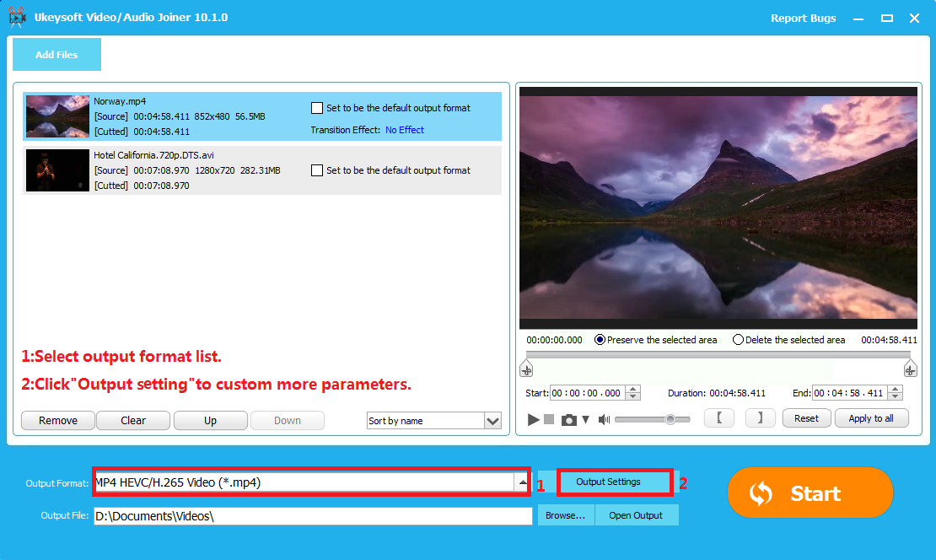Move the selected file Up

210,420
